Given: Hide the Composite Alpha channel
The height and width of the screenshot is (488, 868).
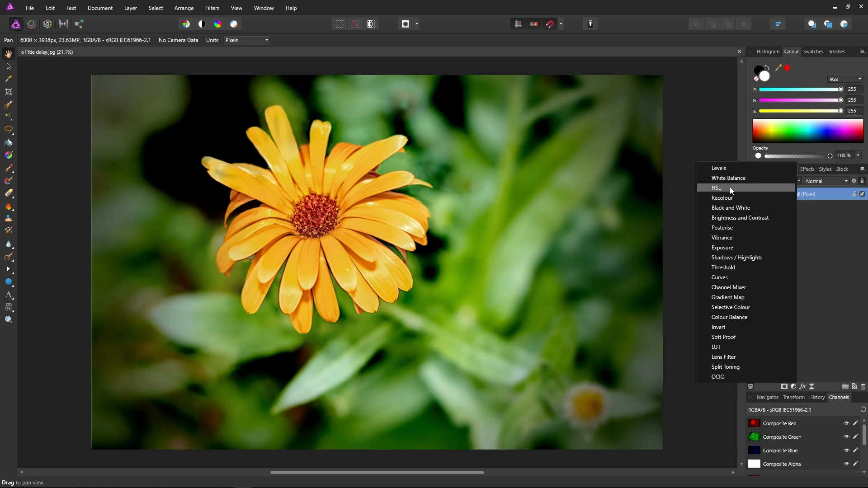Looking at the screenshot, I should pos(846,464).
